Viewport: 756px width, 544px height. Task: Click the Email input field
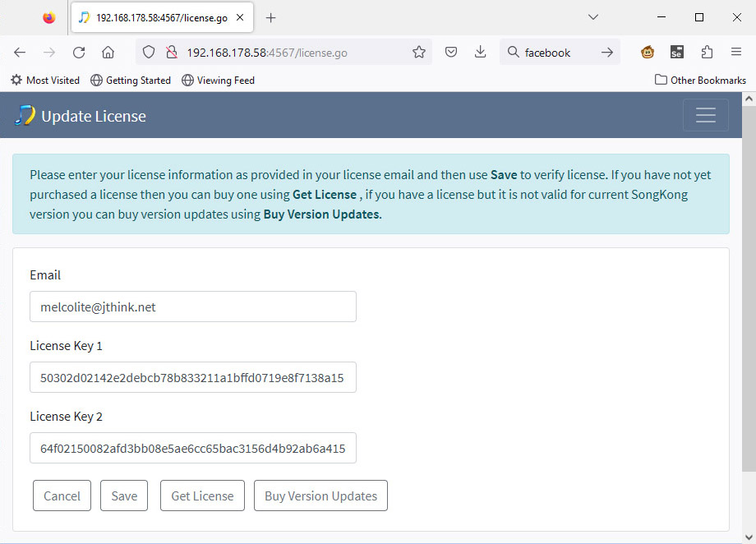pos(193,307)
